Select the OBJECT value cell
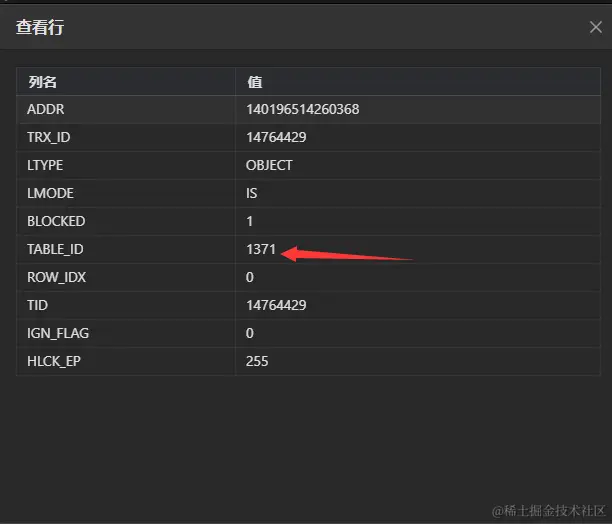 (x=418, y=165)
